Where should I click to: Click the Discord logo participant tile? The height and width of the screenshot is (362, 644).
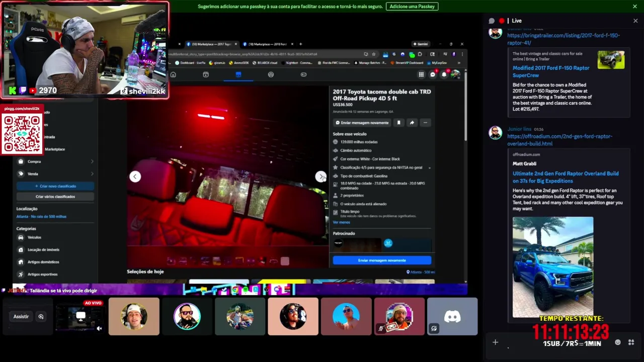click(x=452, y=316)
